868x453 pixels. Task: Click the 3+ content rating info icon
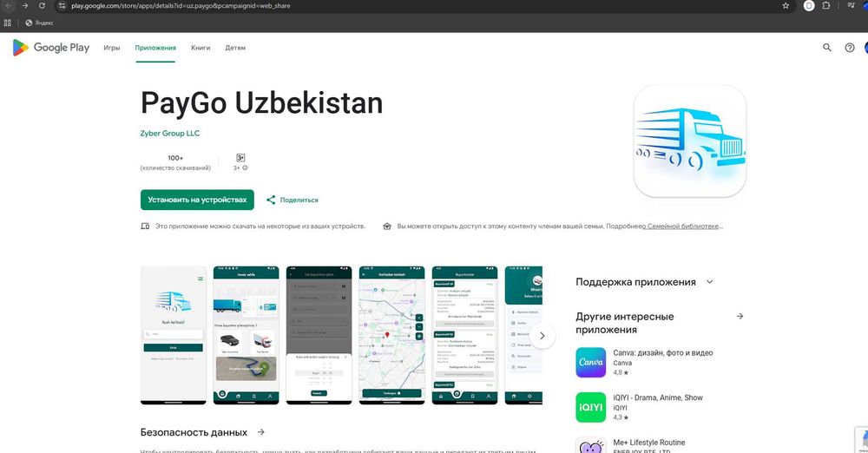[x=245, y=167]
